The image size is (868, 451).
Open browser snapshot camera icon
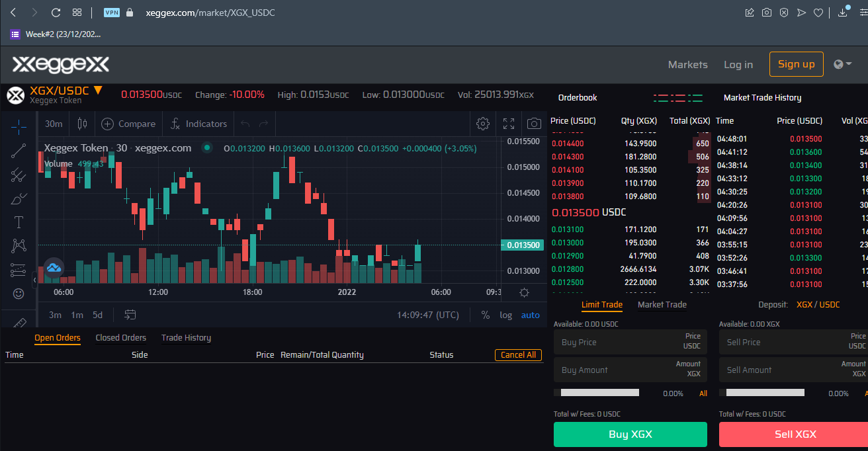coord(767,13)
